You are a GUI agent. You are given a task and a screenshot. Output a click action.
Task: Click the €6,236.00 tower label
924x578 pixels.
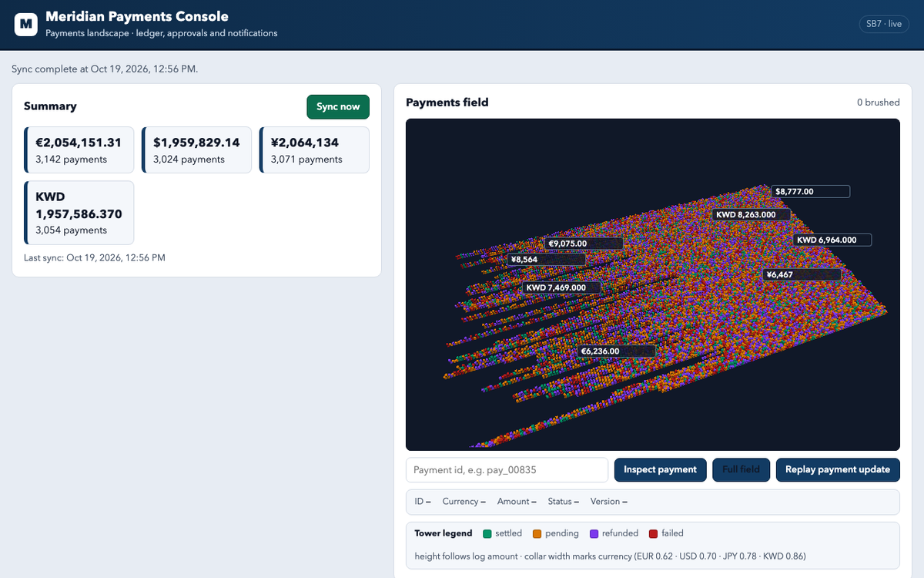617,351
